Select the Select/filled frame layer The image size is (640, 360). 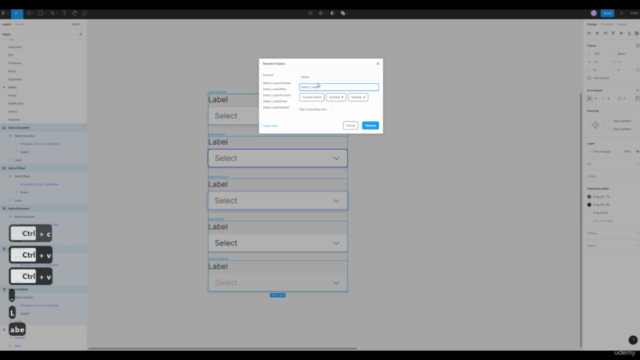click(x=43, y=168)
